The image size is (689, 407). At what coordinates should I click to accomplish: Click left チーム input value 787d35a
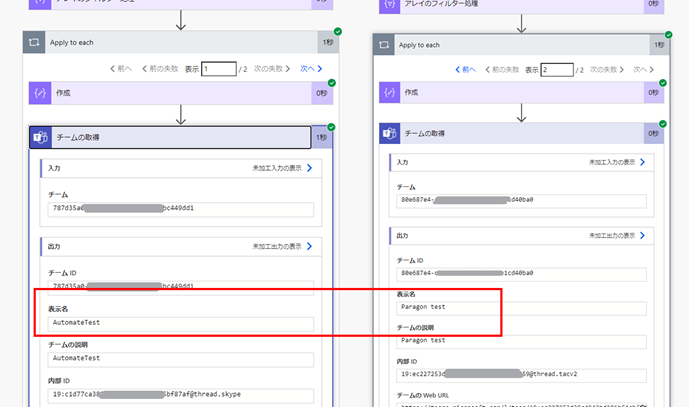[181, 209]
